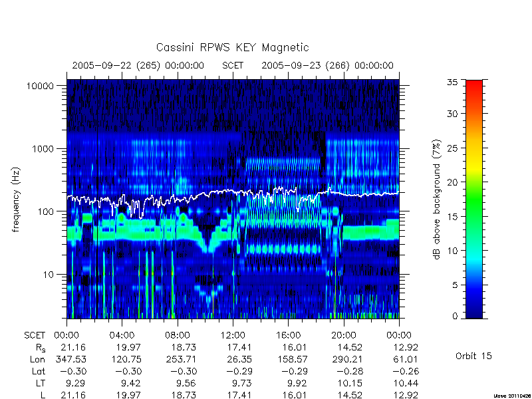The width and height of the screenshot is (532, 399).
Task: Click the Rs row value 12.92
Action: 405,348
